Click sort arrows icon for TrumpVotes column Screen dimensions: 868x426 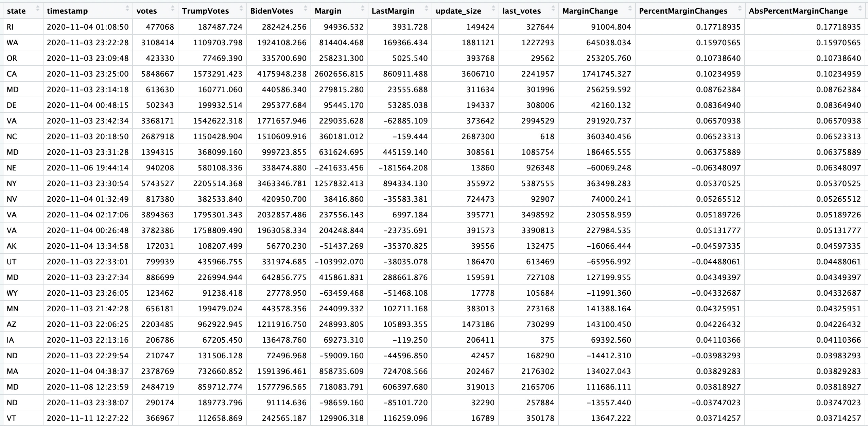(241, 9)
